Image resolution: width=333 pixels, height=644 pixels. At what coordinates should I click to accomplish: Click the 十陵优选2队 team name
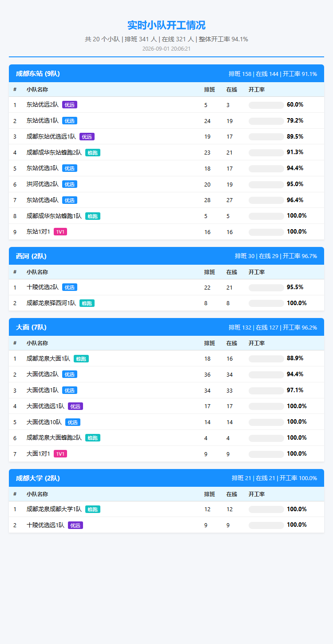pos(43,287)
